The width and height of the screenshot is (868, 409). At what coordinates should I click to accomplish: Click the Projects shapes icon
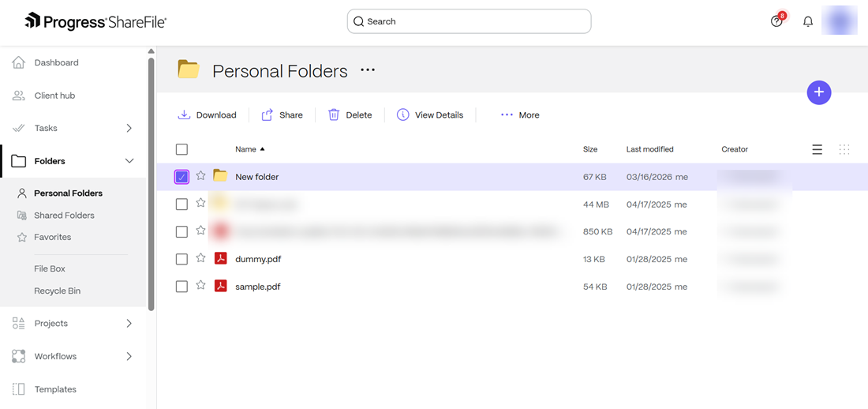click(18, 324)
